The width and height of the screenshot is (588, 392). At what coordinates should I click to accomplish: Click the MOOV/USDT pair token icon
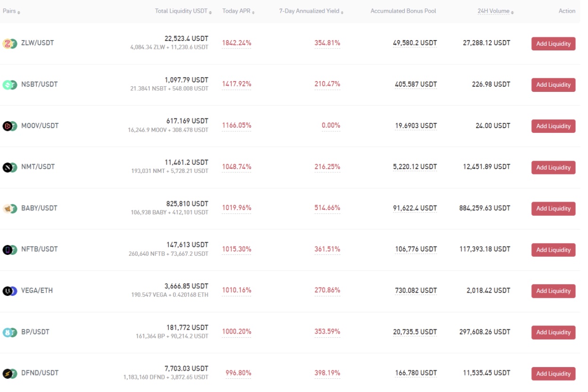click(10, 126)
